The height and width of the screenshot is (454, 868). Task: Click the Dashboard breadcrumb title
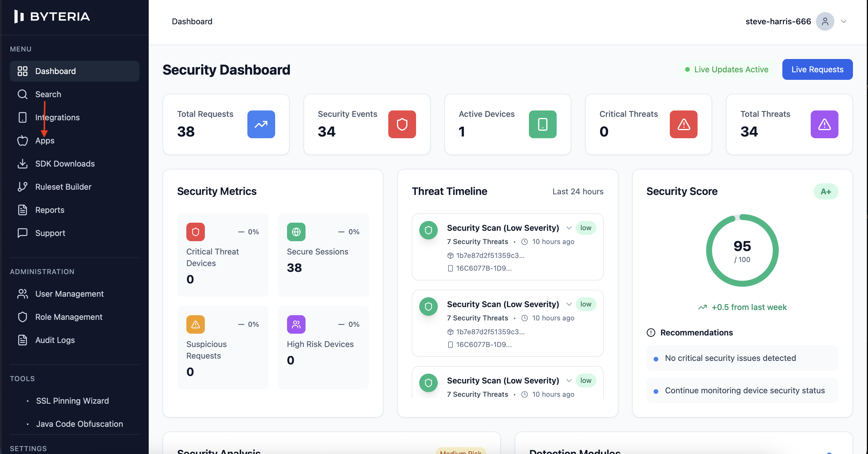192,22
